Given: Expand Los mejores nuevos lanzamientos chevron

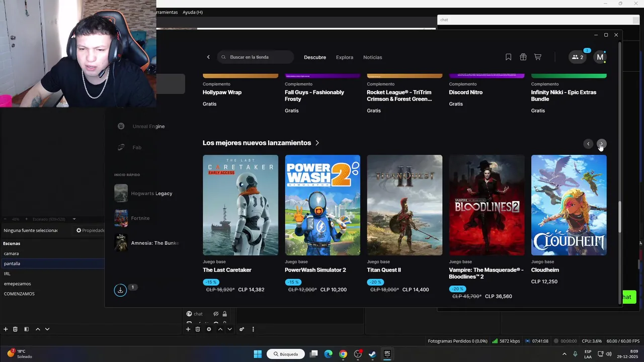Looking at the screenshot, I should (x=317, y=143).
